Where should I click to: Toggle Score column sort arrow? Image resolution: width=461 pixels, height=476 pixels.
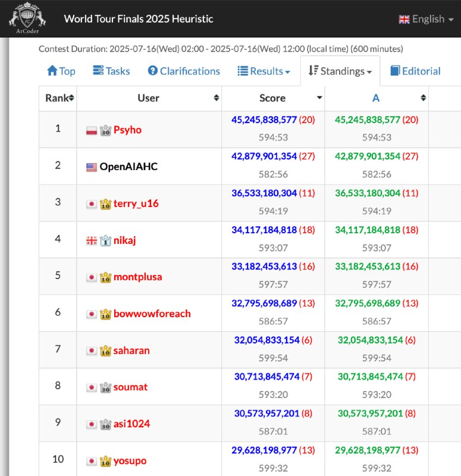[319, 98]
